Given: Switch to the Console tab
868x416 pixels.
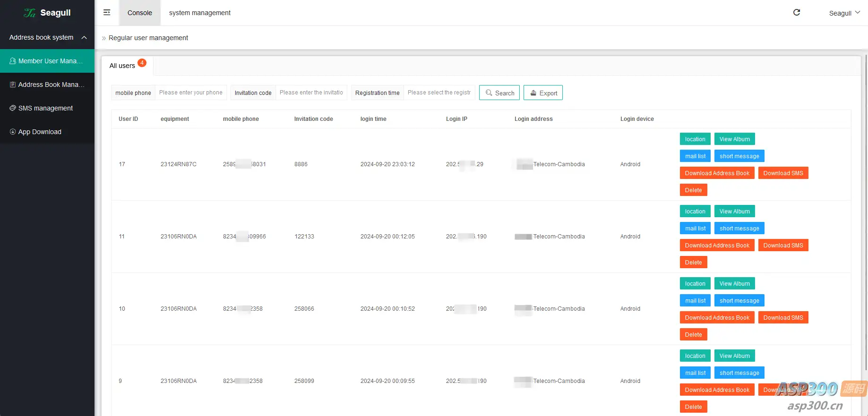Looking at the screenshot, I should [x=140, y=13].
